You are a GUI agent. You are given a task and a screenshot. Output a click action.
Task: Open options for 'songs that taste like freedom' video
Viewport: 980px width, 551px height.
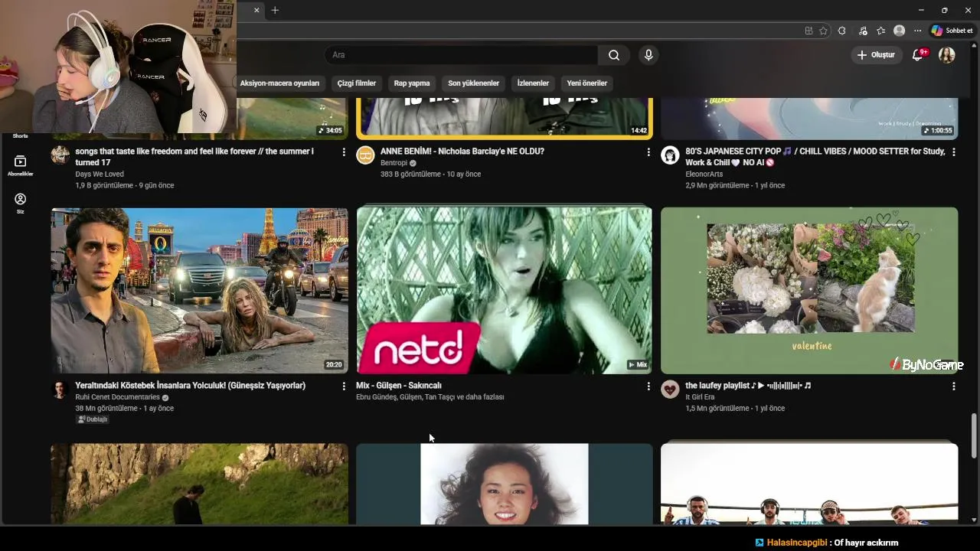tap(343, 152)
